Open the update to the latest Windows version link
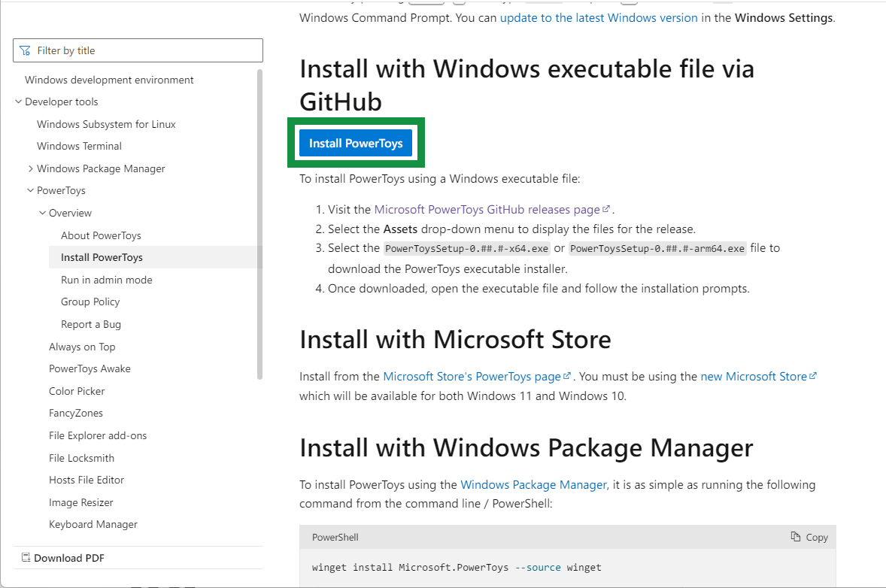 pos(599,17)
